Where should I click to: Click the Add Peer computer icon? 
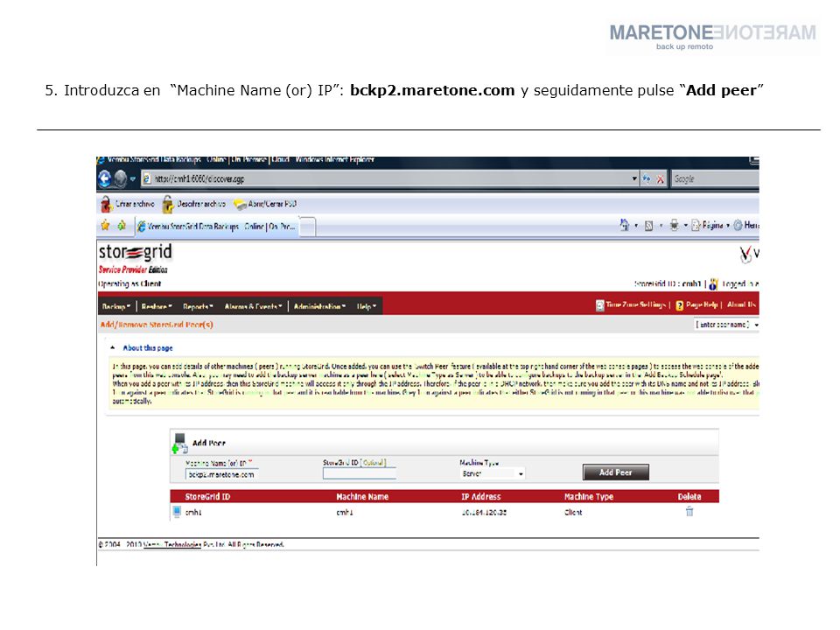click(x=179, y=443)
